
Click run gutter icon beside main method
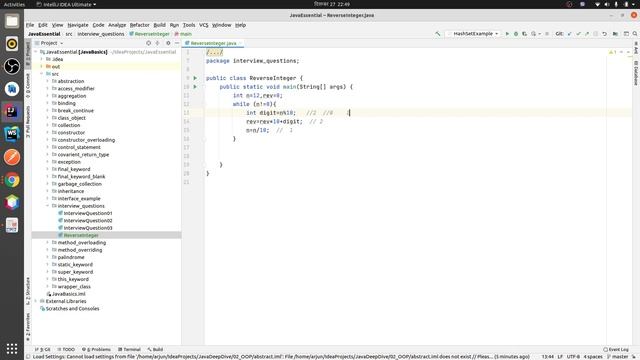(x=195, y=87)
